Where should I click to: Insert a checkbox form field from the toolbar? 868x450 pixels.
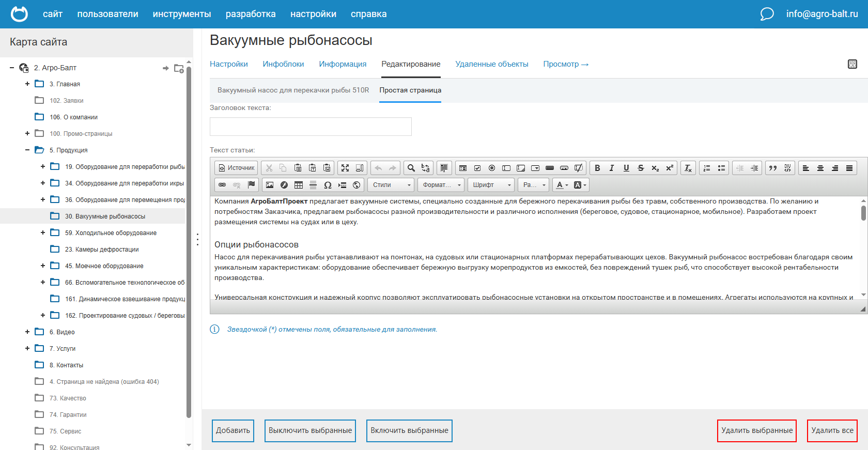click(x=477, y=168)
